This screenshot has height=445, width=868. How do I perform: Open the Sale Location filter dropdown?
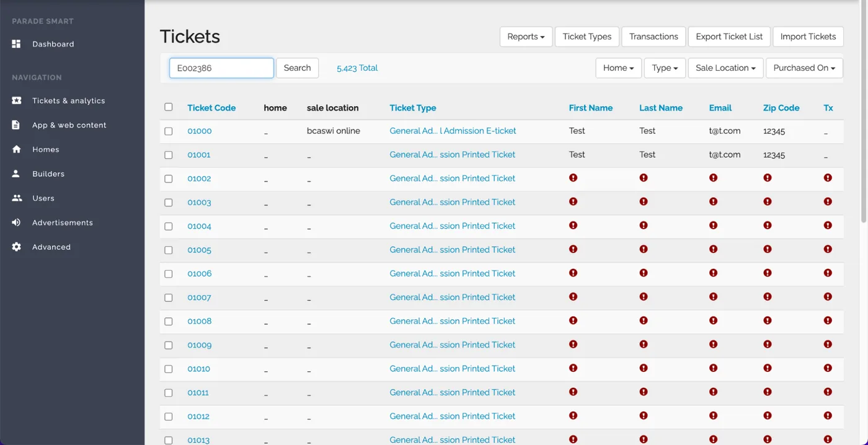point(725,68)
